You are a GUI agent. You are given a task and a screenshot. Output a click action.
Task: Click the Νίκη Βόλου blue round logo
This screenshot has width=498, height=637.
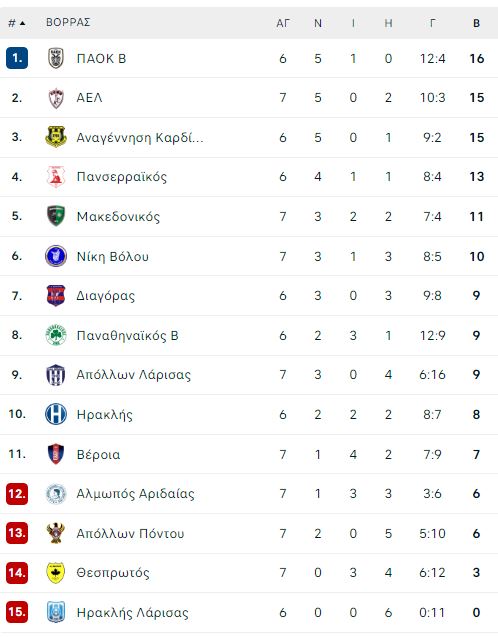[x=56, y=256]
